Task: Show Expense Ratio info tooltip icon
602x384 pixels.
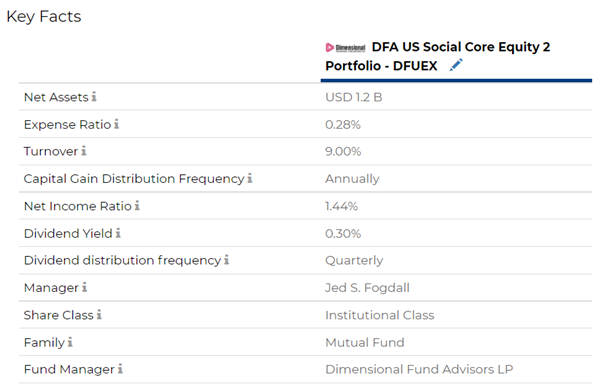Action: pyautogui.click(x=116, y=124)
